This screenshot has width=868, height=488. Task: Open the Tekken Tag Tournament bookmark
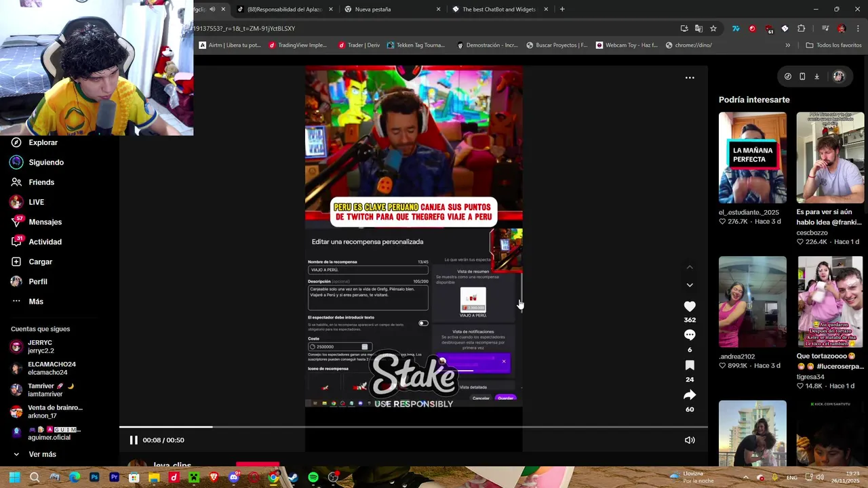416,45
